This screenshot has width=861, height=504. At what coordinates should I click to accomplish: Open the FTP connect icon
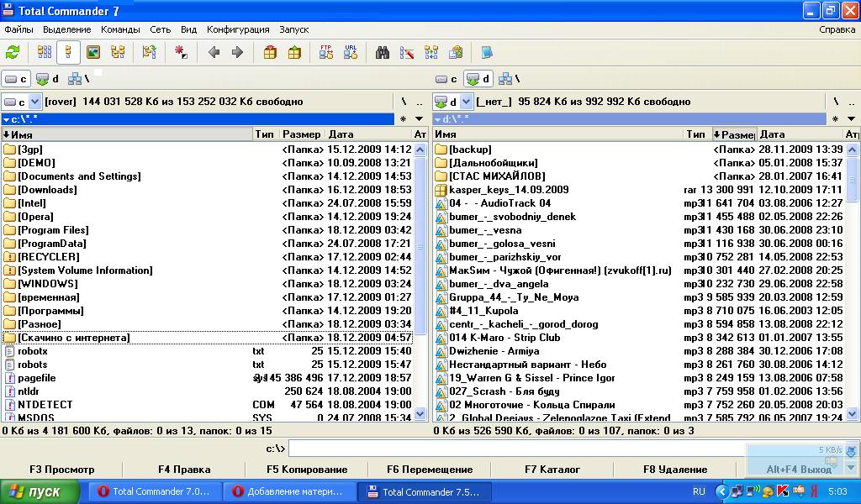click(325, 52)
